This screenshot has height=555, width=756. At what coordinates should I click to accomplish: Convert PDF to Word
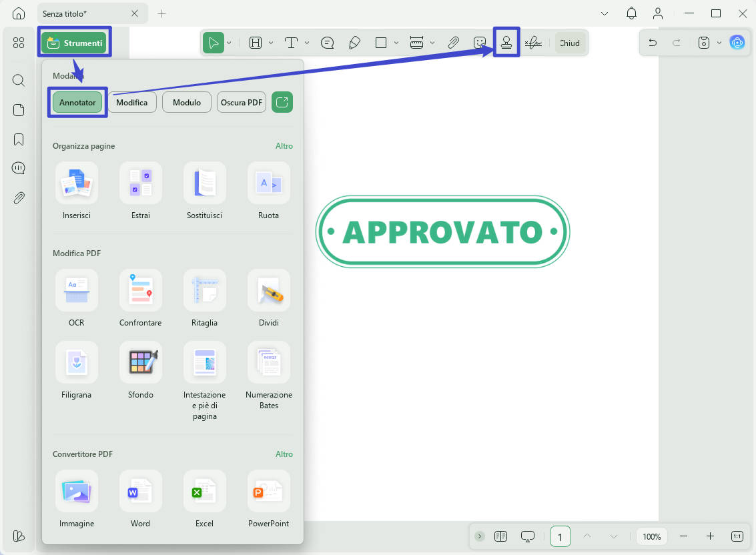141,499
